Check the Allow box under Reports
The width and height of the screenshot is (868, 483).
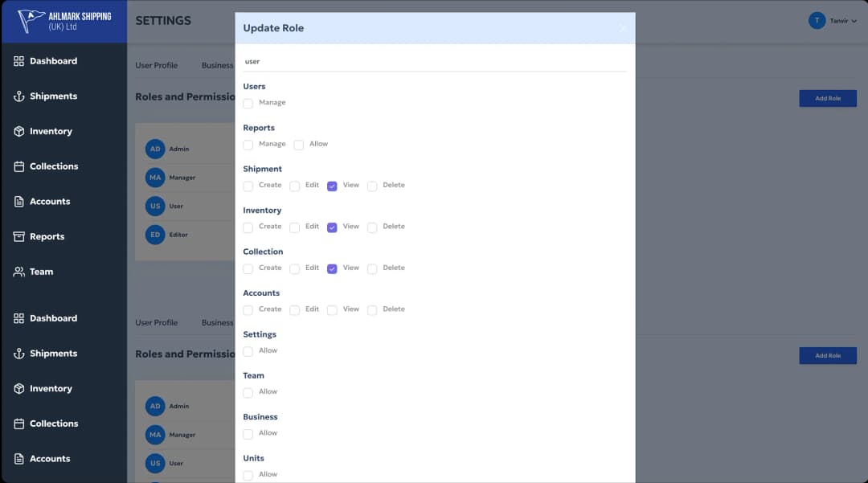pyautogui.click(x=299, y=145)
